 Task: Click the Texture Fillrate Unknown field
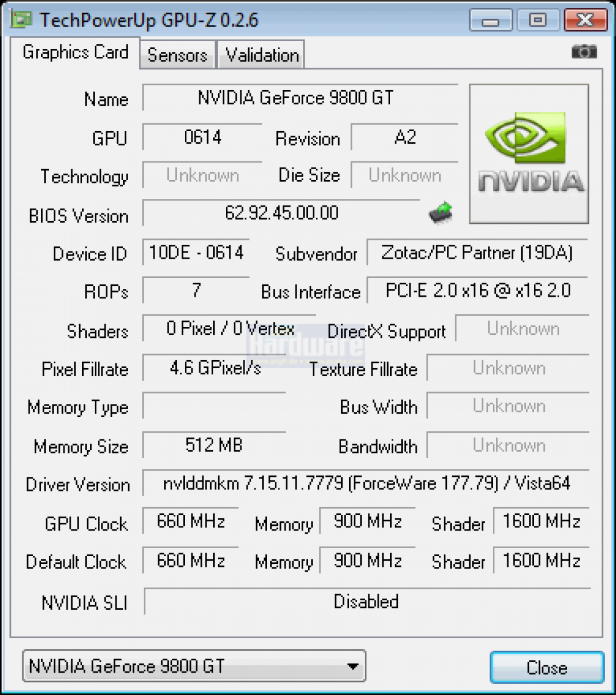[509, 367]
